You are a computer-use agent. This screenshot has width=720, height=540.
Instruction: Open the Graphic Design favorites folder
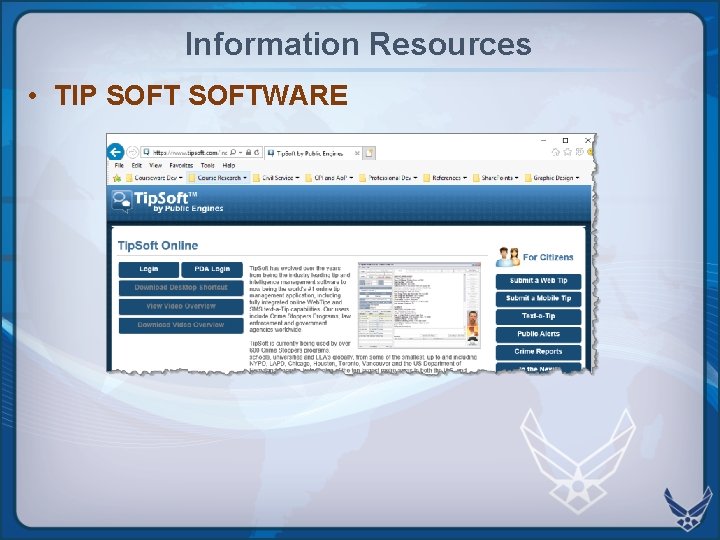(x=552, y=178)
